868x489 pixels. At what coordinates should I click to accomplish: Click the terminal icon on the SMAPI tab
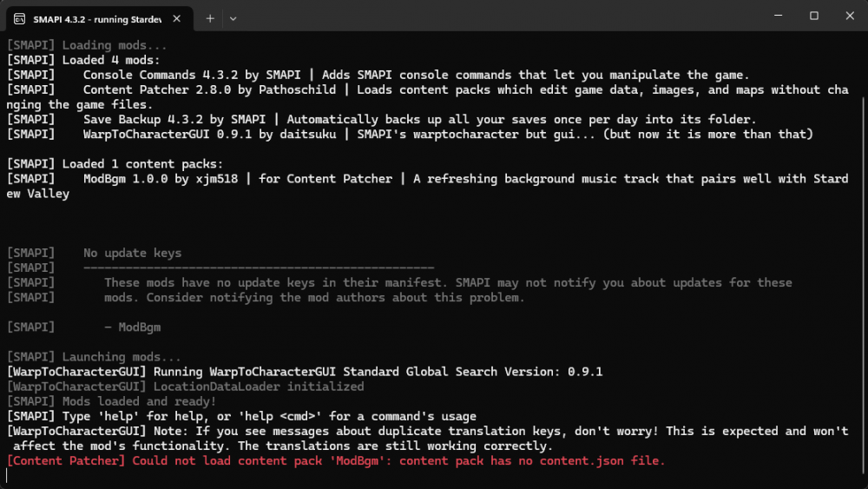[x=19, y=17]
